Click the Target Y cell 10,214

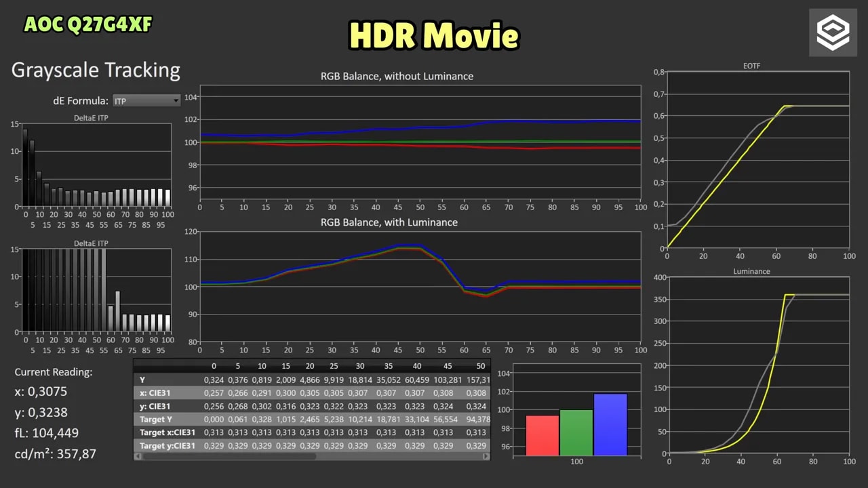(360, 420)
